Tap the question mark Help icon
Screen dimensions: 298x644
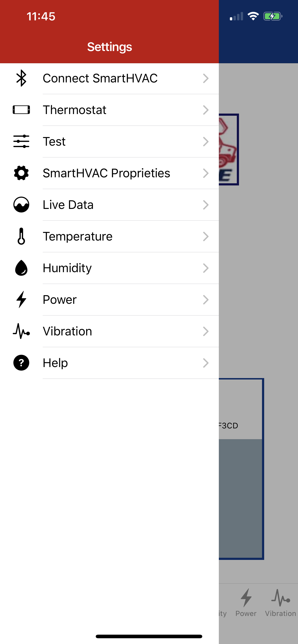[21, 363]
